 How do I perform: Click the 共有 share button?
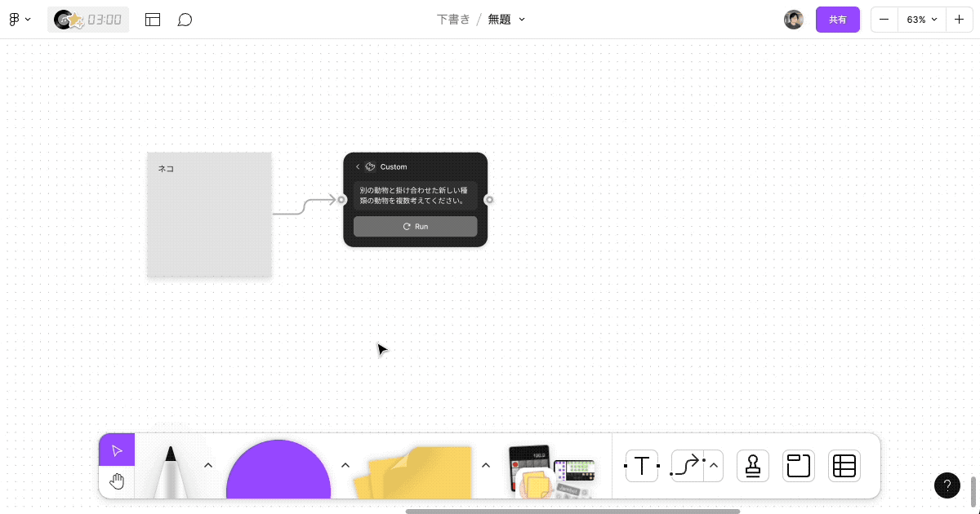(x=838, y=19)
